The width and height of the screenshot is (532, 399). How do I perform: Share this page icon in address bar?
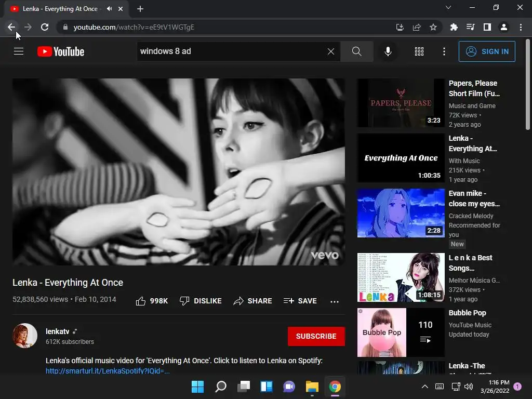417,27
